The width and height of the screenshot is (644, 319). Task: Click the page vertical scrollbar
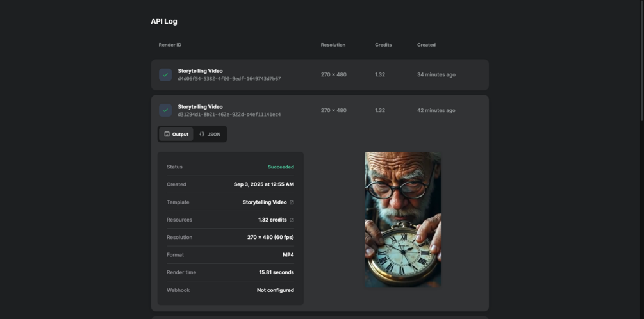(x=641, y=60)
